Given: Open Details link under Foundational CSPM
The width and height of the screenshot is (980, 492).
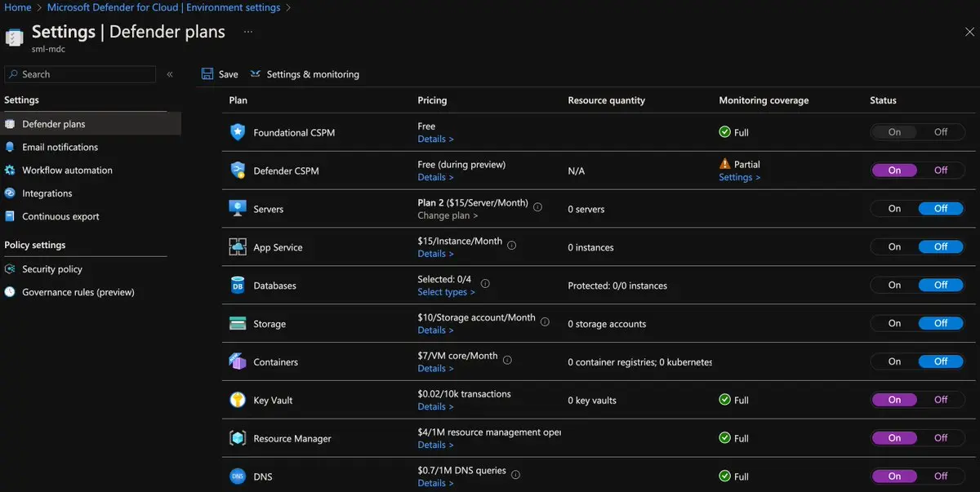Looking at the screenshot, I should click(x=435, y=139).
